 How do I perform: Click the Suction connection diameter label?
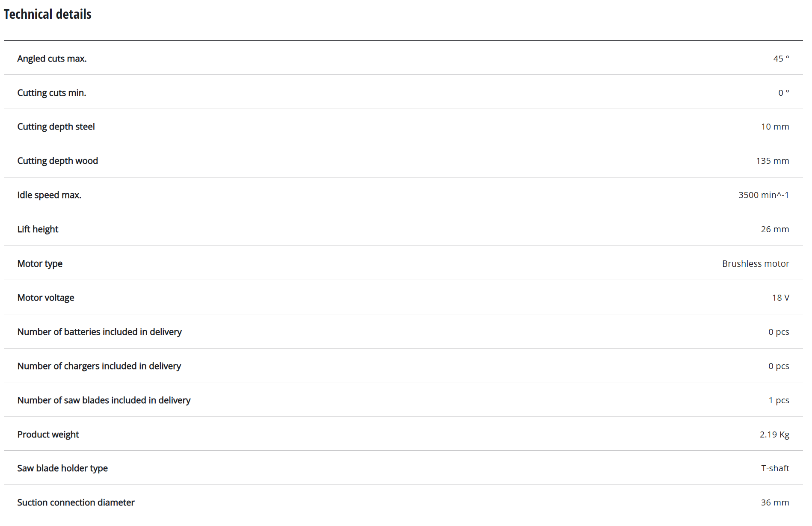coord(76,502)
